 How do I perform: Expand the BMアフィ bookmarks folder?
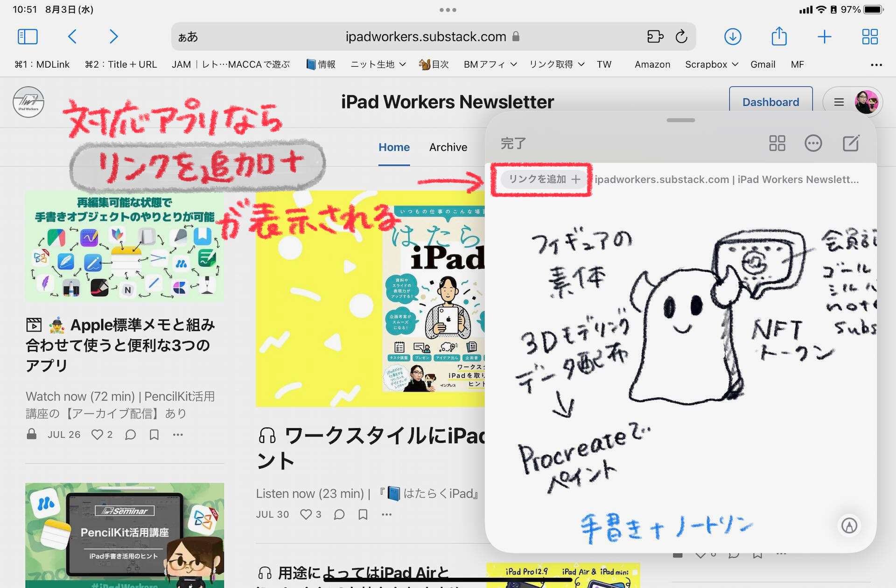coord(490,64)
